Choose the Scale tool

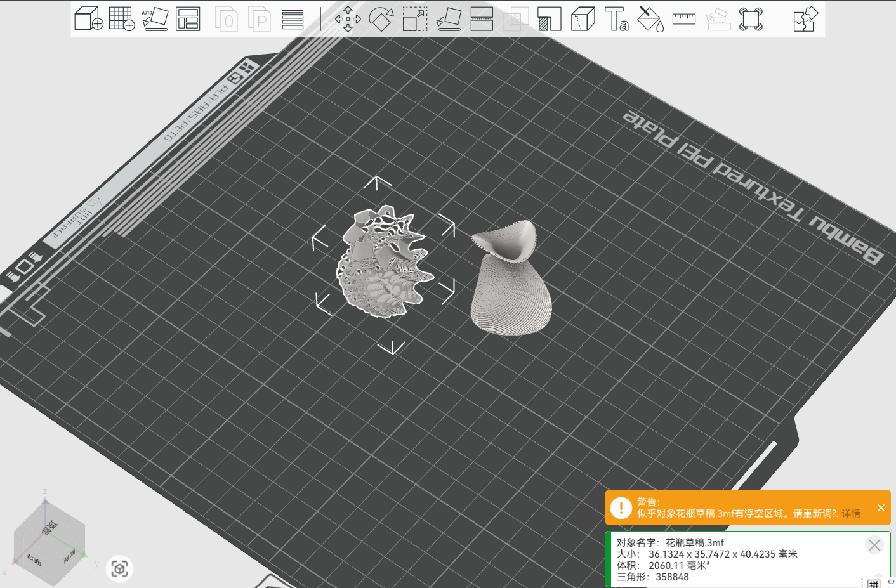(x=415, y=18)
